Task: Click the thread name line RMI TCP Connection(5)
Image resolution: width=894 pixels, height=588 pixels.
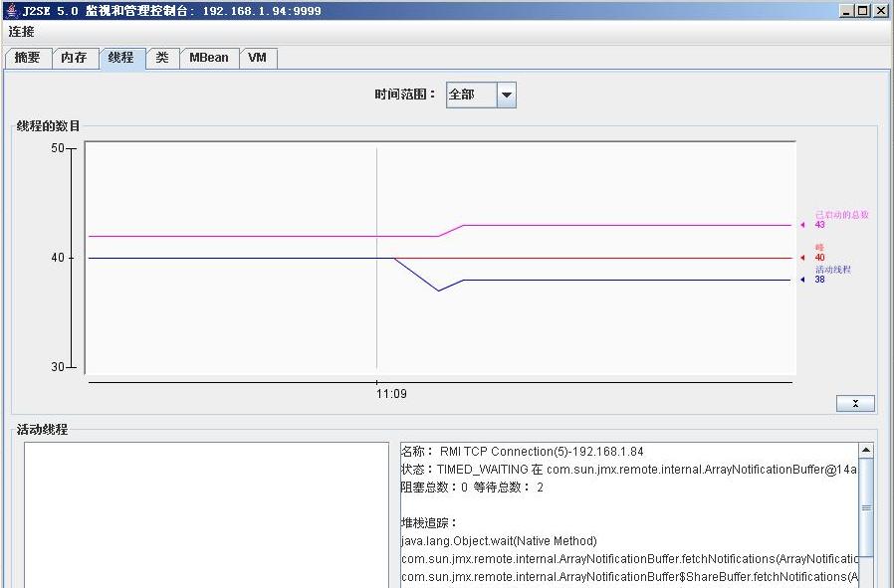Action: point(523,452)
